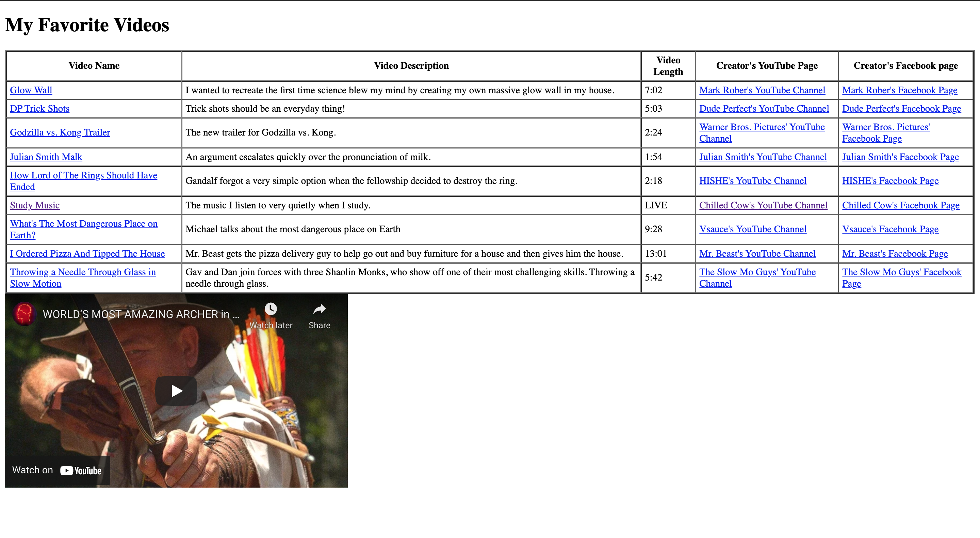Open The Slow Mo Guys' YouTube Channel

(757, 272)
